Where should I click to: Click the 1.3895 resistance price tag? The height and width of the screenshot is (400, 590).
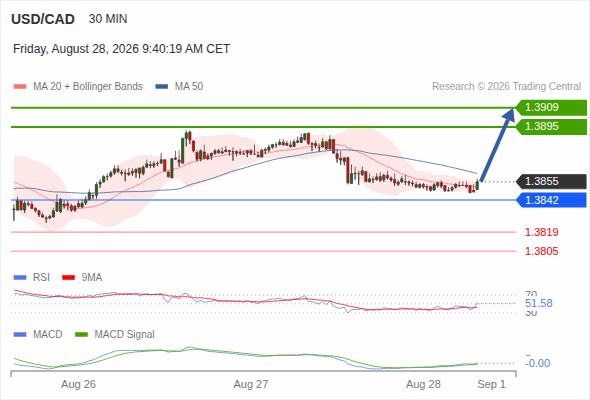551,126
